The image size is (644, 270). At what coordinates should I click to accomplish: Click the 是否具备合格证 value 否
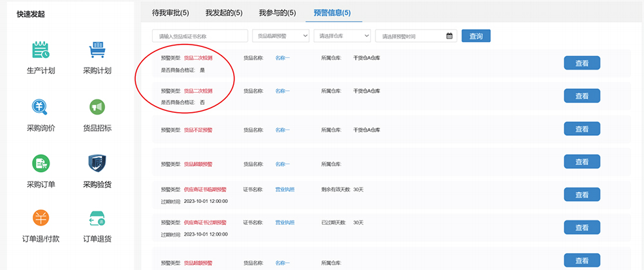[202, 102]
